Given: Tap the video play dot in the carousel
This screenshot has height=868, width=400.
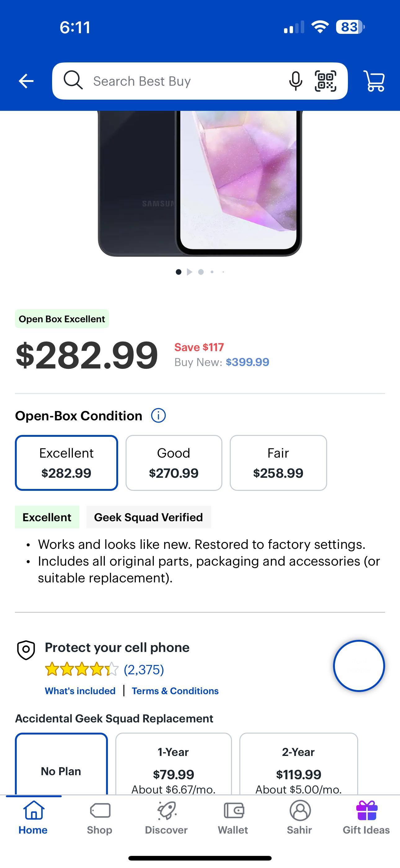Looking at the screenshot, I should 189,272.
